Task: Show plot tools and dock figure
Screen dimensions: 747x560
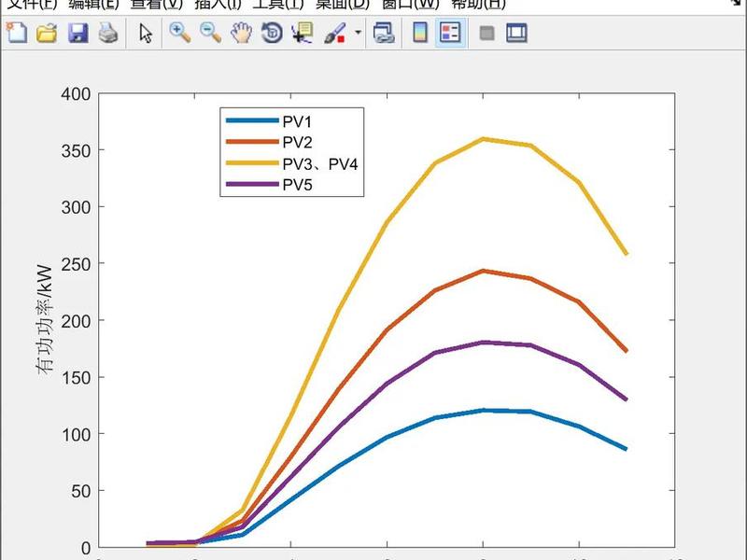Action: click(x=516, y=33)
